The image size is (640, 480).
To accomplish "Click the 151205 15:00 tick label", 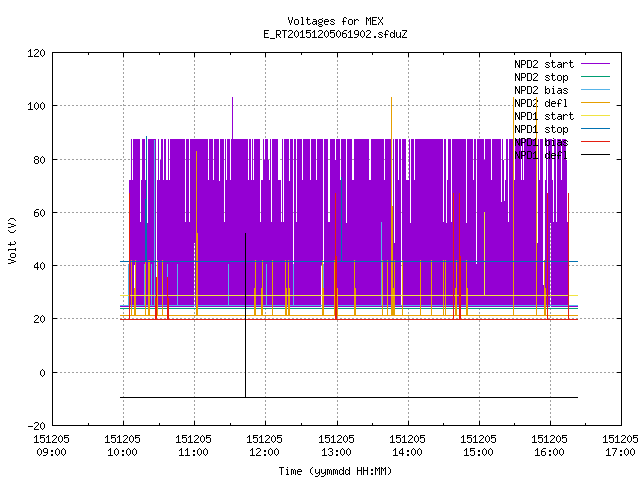I will click(x=478, y=446).
